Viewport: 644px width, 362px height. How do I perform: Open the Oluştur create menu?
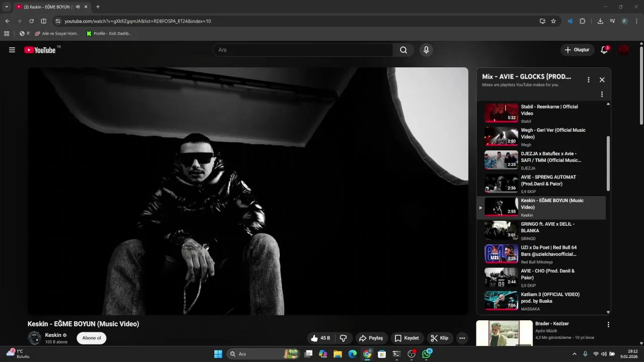[x=577, y=50]
